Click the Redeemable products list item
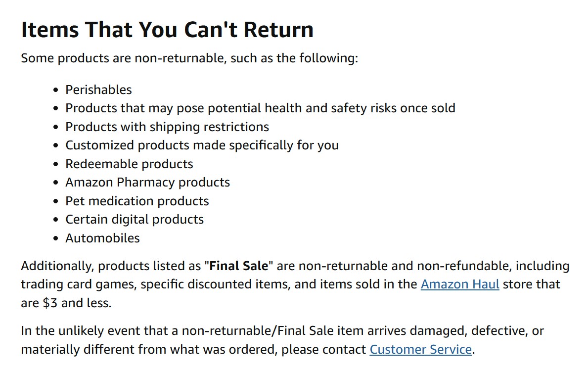The height and width of the screenshot is (373, 588). coord(130,164)
